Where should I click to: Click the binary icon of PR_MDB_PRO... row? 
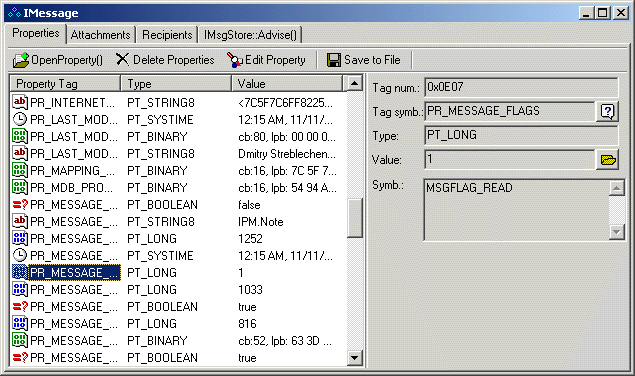pyautogui.click(x=20, y=187)
